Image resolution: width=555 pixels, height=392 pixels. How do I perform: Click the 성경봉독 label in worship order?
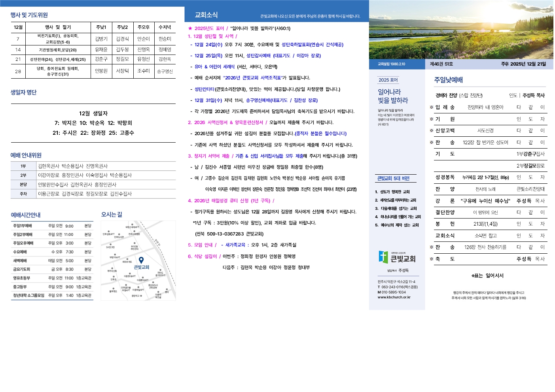tap(445, 177)
